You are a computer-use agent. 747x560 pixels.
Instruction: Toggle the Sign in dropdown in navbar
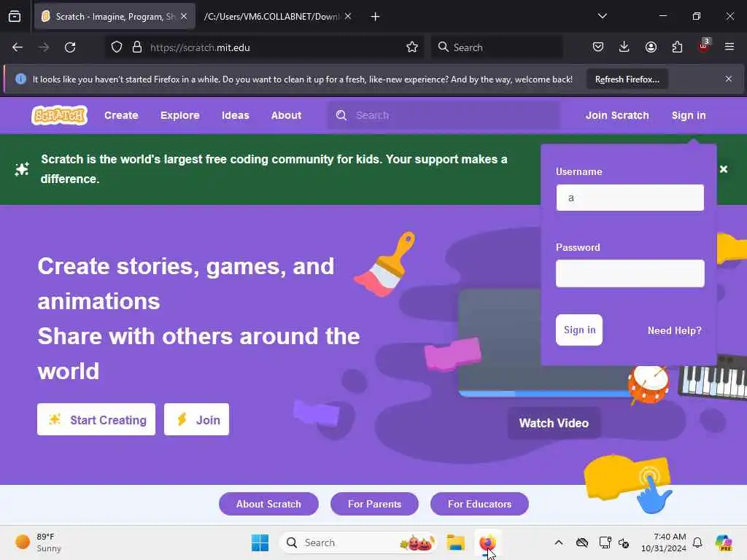pos(689,115)
